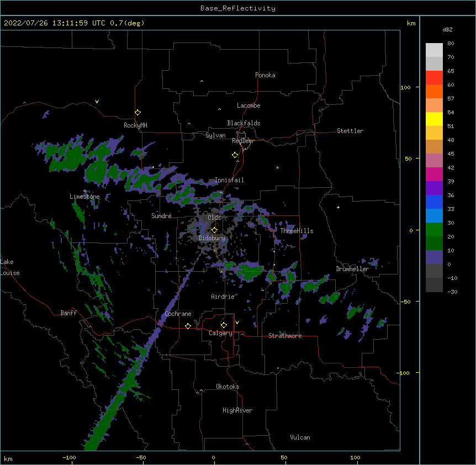476x465 pixels.
Task: Click the km unit label at top right
Action: pyautogui.click(x=411, y=23)
